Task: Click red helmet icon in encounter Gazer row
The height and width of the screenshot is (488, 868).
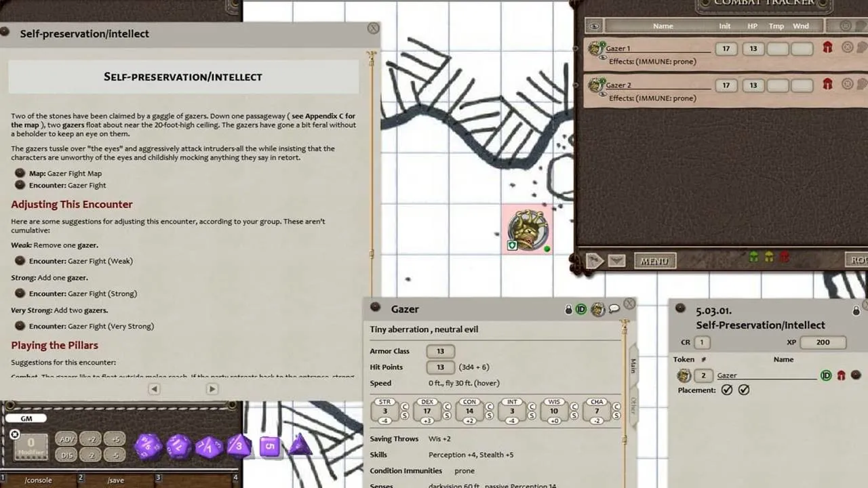Action: (x=841, y=375)
